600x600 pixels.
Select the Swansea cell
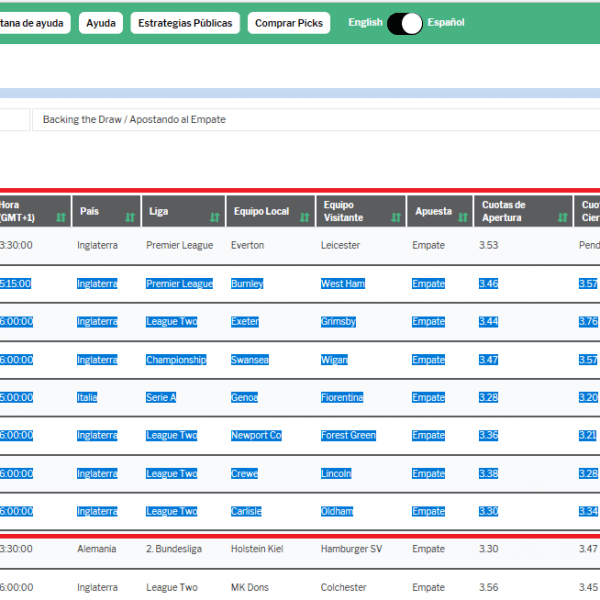(x=250, y=360)
